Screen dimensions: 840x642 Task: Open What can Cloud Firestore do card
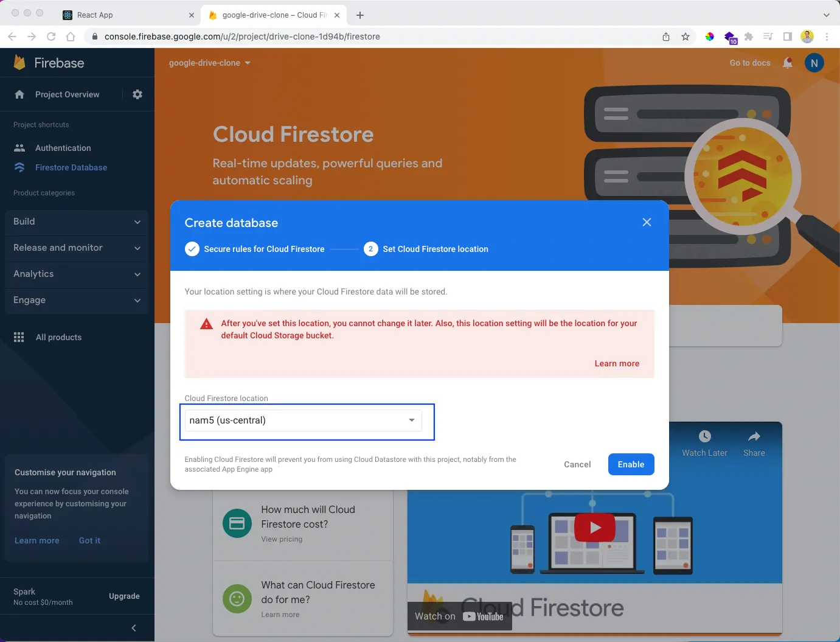[303, 599]
